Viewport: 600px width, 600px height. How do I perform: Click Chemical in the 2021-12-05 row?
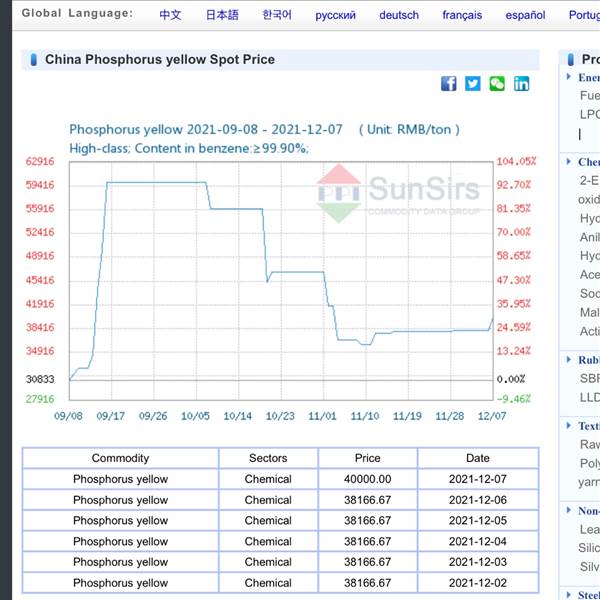[x=268, y=520]
